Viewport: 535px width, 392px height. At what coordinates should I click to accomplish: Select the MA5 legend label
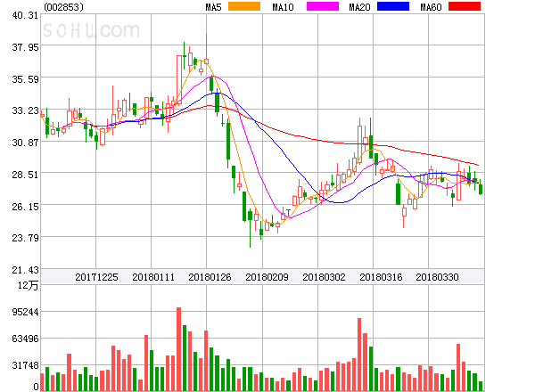213,7
